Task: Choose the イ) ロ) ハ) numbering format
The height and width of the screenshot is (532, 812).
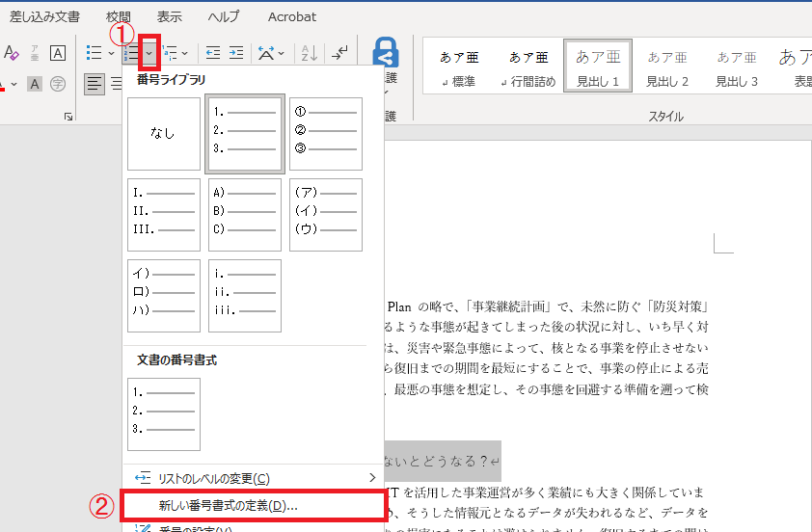Action: 164,296
